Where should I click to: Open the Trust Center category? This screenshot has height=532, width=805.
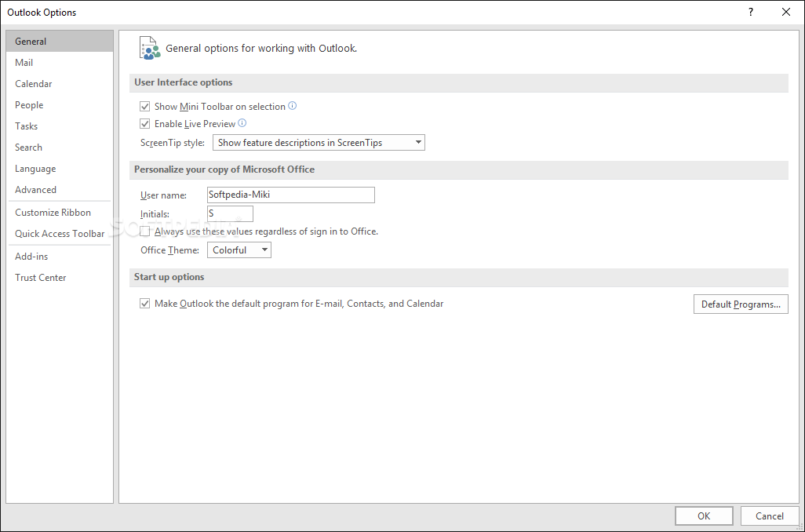coord(60,277)
